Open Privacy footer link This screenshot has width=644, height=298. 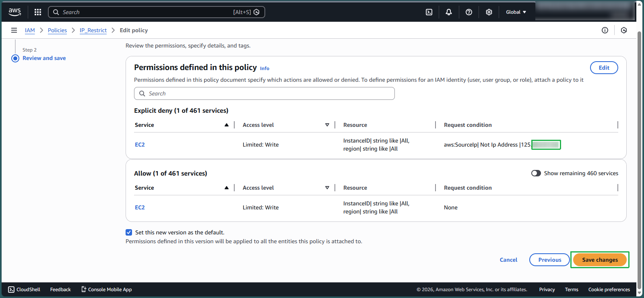click(547, 290)
